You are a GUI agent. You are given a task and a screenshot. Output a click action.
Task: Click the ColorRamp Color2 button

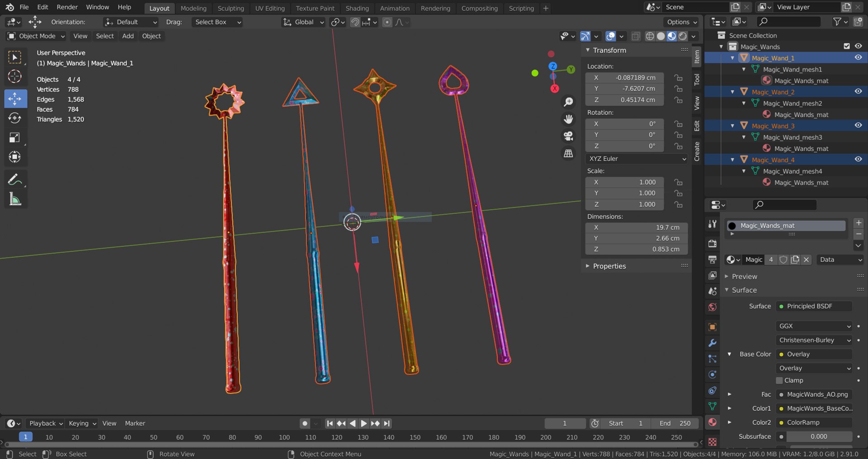click(x=814, y=422)
